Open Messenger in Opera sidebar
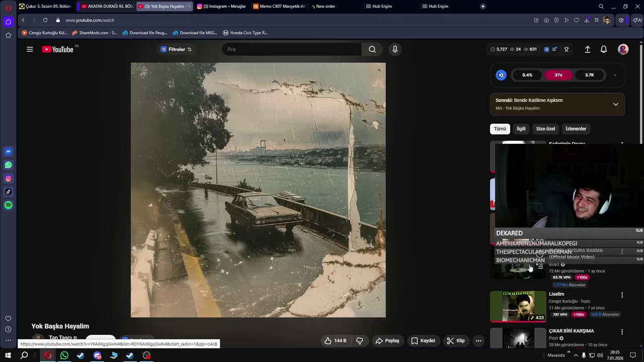The height and width of the screenshot is (362, 644). pyautogui.click(x=8, y=151)
